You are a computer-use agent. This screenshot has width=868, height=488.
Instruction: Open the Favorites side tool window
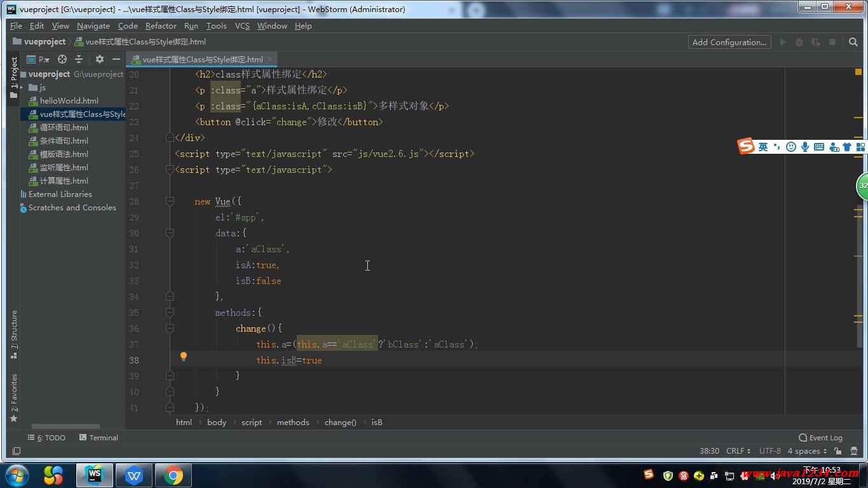tap(14, 398)
